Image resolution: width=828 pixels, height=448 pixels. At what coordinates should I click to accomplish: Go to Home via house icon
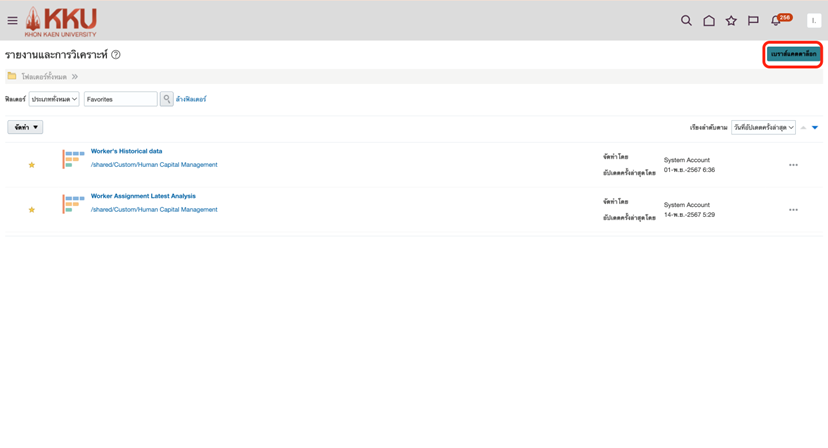[709, 20]
